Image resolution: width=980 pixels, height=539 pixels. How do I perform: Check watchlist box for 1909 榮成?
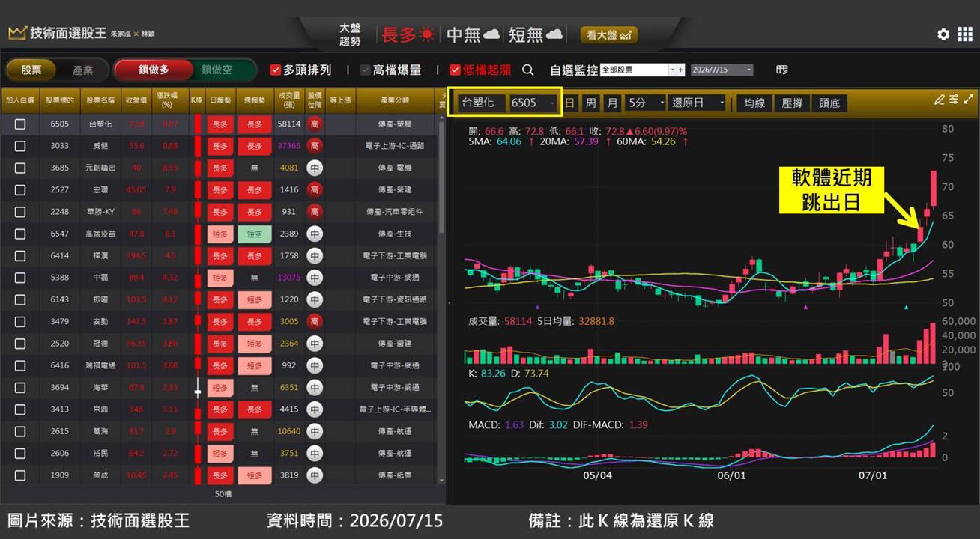click(x=20, y=475)
